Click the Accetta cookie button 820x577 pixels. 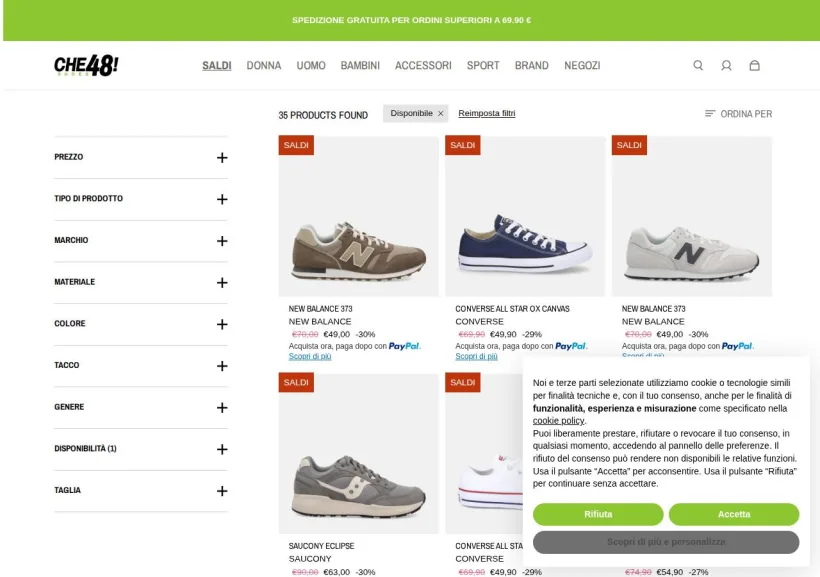(734, 514)
